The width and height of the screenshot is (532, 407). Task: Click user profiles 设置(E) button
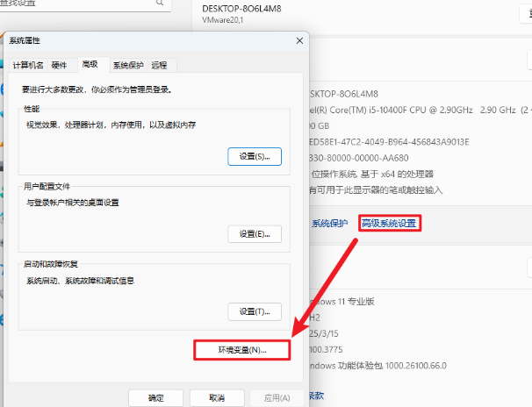[x=255, y=233]
